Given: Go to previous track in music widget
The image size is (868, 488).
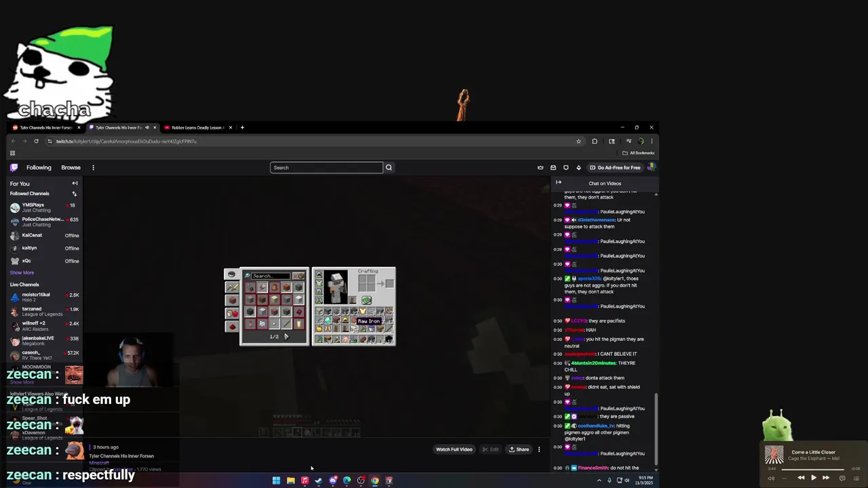Looking at the screenshot, I should 801,478.
